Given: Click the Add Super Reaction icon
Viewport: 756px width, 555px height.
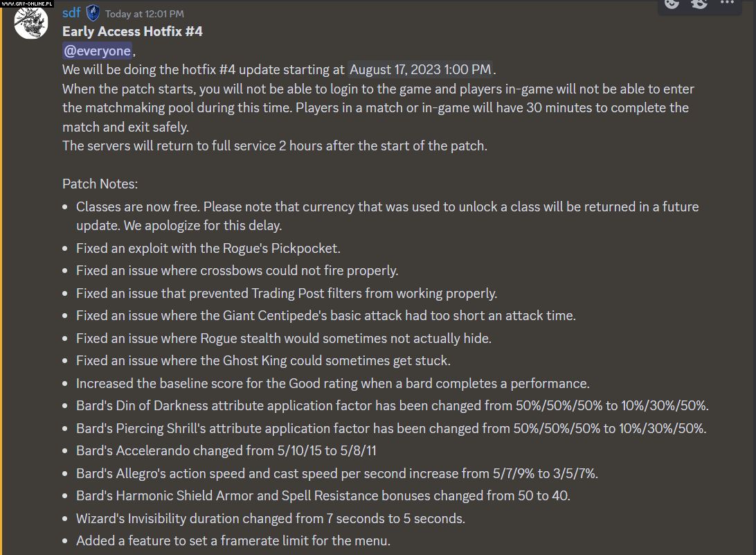Looking at the screenshot, I should 699,3.
